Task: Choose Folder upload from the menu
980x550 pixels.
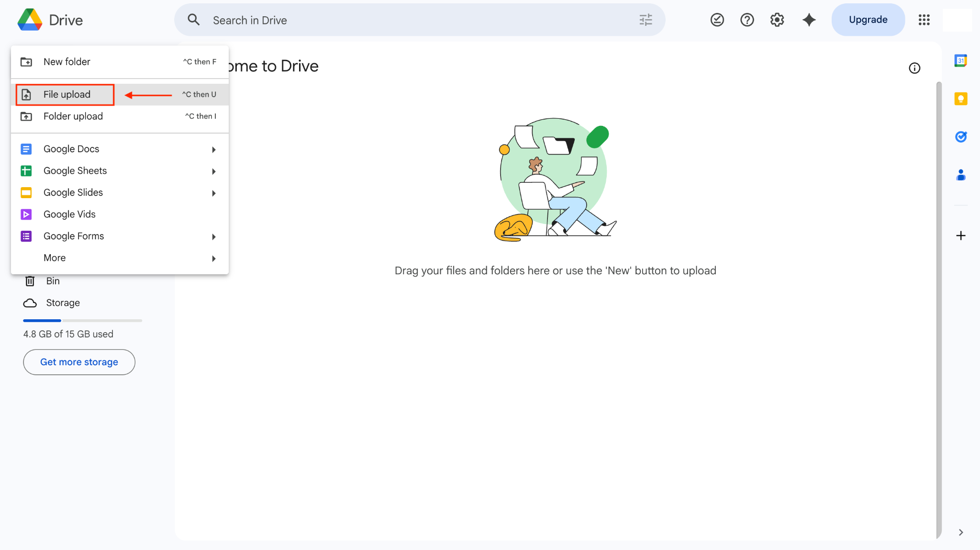Action: coord(120,116)
